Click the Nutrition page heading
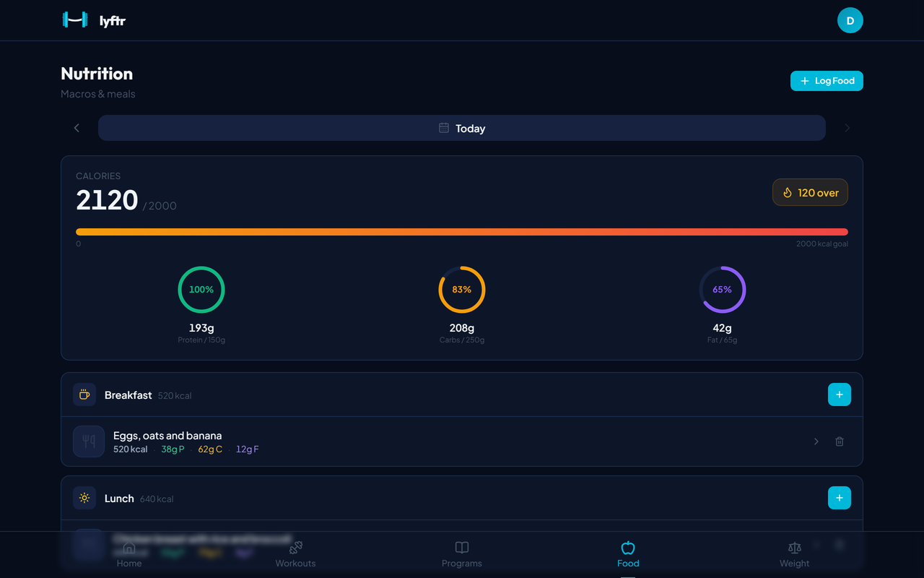Viewport: 924px width, 578px height. [x=97, y=74]
